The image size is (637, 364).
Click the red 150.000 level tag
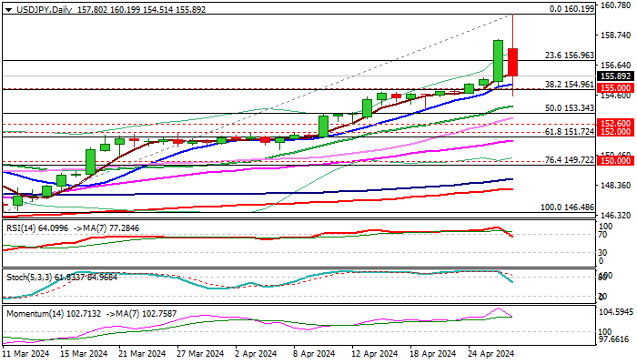tap(617, 161)
